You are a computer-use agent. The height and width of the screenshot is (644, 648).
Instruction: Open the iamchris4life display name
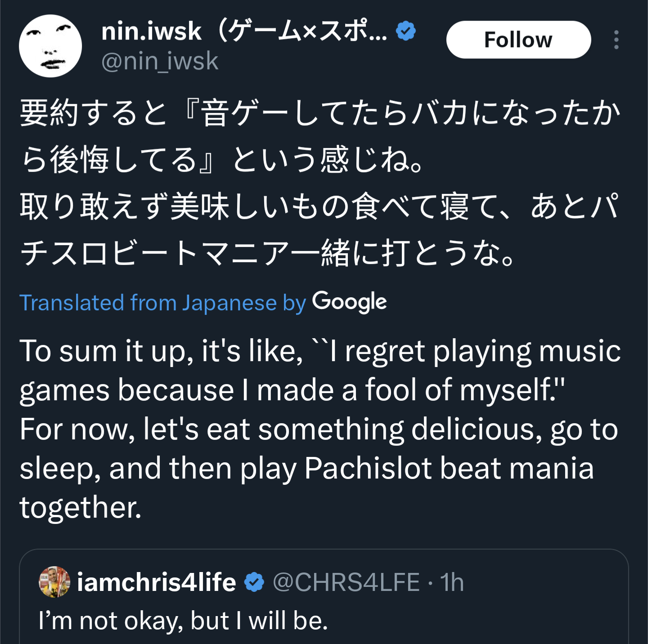[157, 582]
